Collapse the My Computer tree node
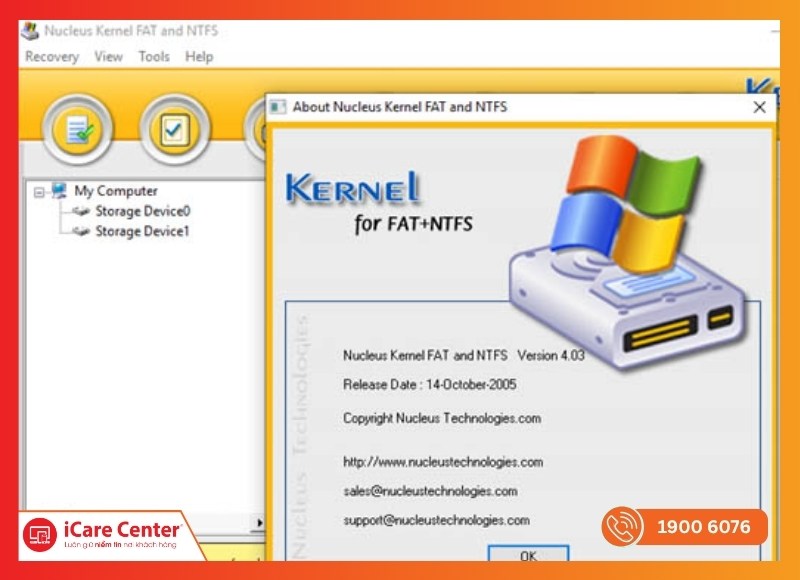 click(x=37, y=190)
